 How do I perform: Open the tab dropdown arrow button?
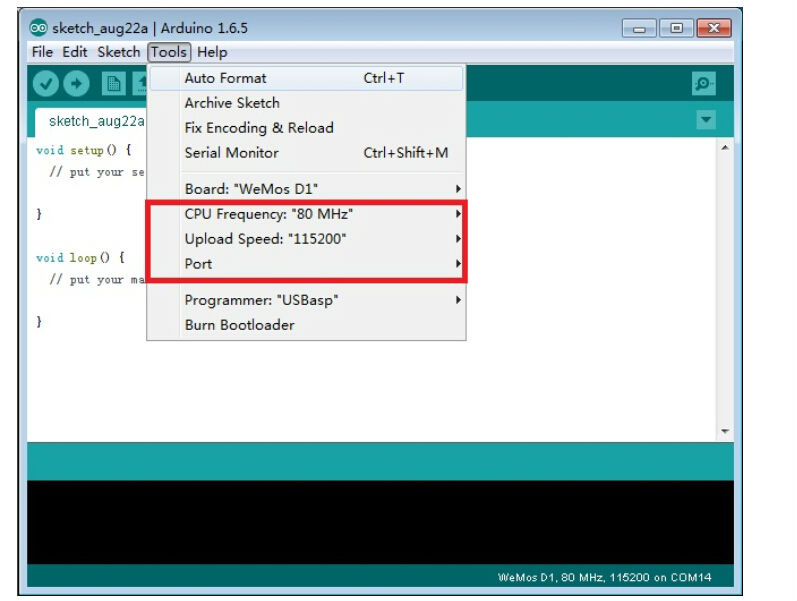[x=706, y=120]
